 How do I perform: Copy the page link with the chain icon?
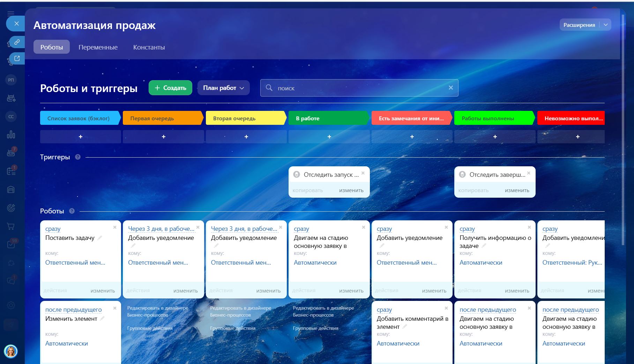pyautogui.click(x=17, y=42)
